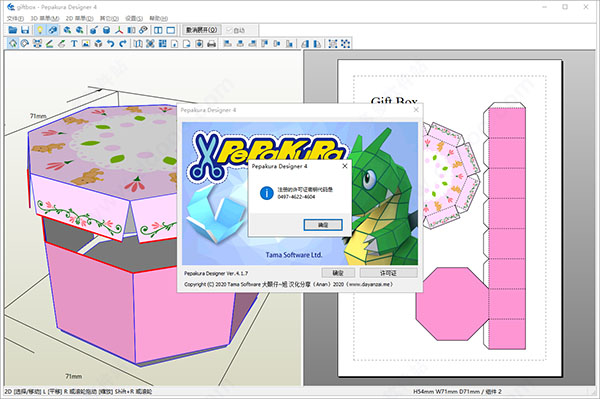Open the 2D菜单(D) menu
This screenshot has height=399, width=600.
tap(79, 18)
